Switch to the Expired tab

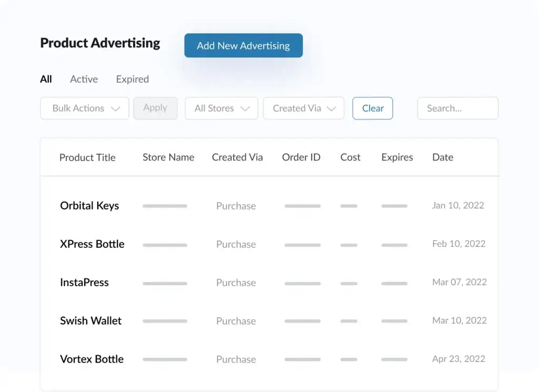pos(132,79)
